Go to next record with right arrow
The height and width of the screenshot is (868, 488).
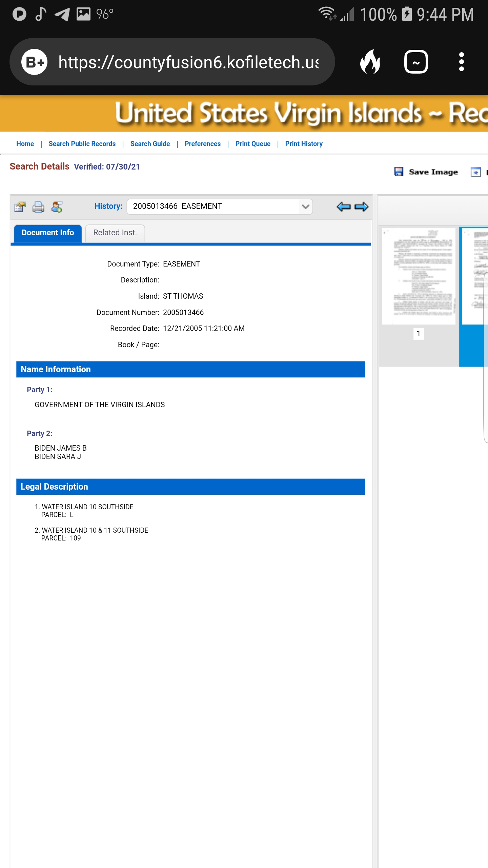(x=361, y=206)
